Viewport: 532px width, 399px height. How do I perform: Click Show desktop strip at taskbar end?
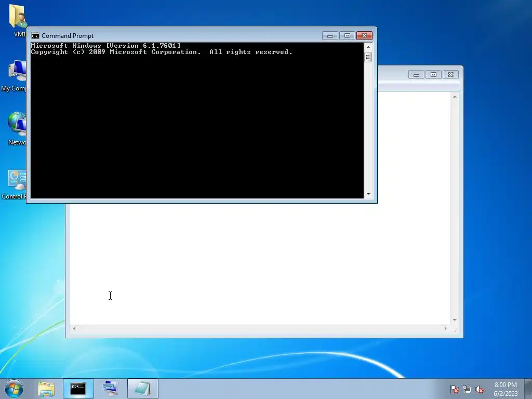[x=528, y=389]
